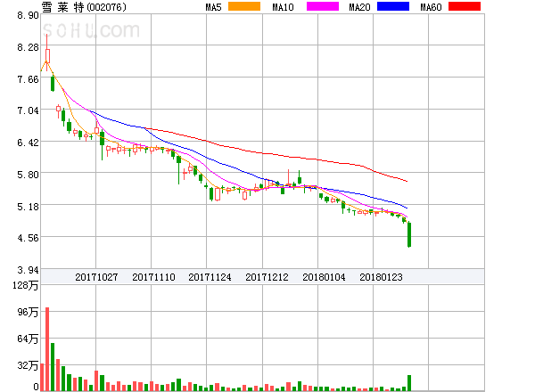Click the 128万 volume axis label

click(x=25, y=285)
